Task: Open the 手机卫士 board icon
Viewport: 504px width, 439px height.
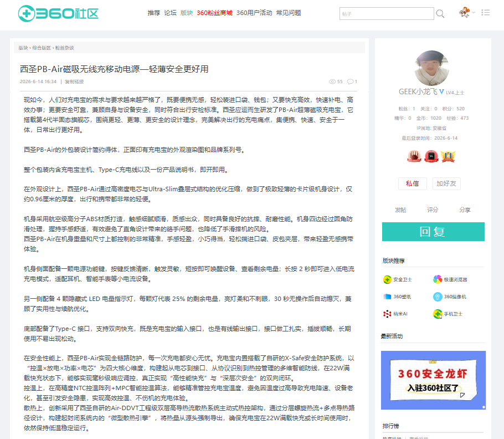Action: click(438, 314)
